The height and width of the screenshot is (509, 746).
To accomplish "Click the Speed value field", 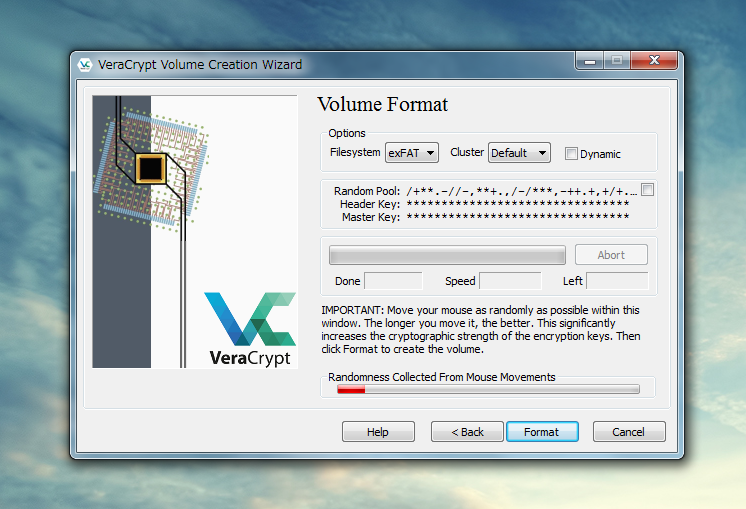I will coord(510,281).
